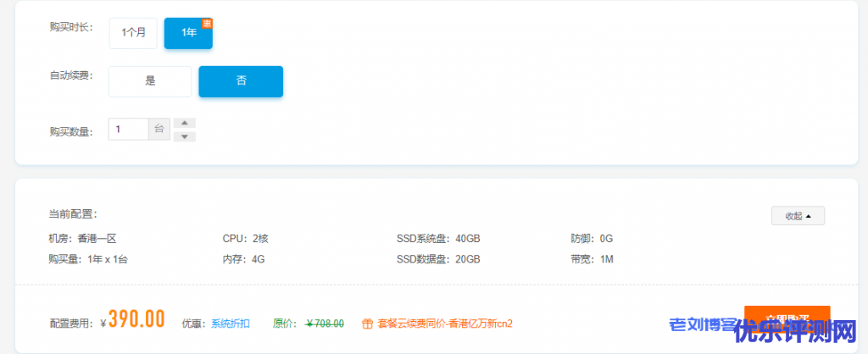Click the purchase quantity input field
This screenshot has height=354, width=868.
(128, 130)
